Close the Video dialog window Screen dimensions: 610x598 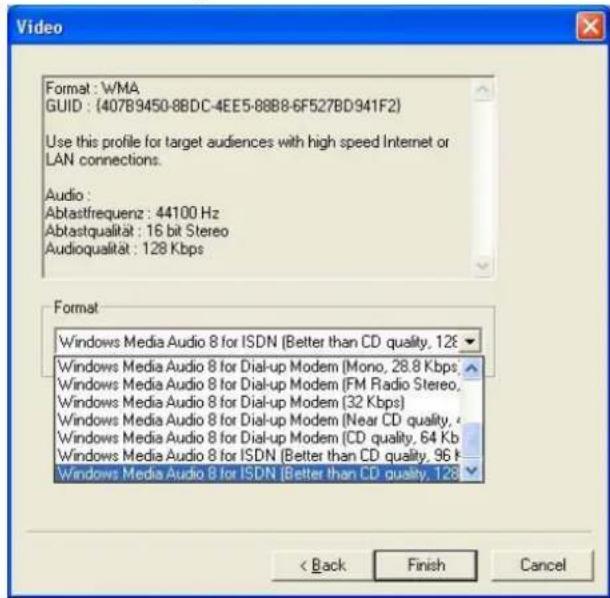click(591, 26)
